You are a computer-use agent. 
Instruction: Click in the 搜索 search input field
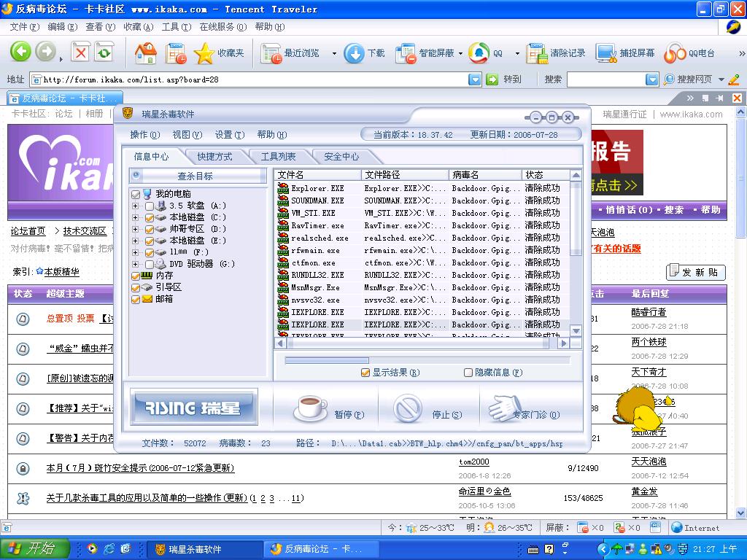tap(606, 79)
